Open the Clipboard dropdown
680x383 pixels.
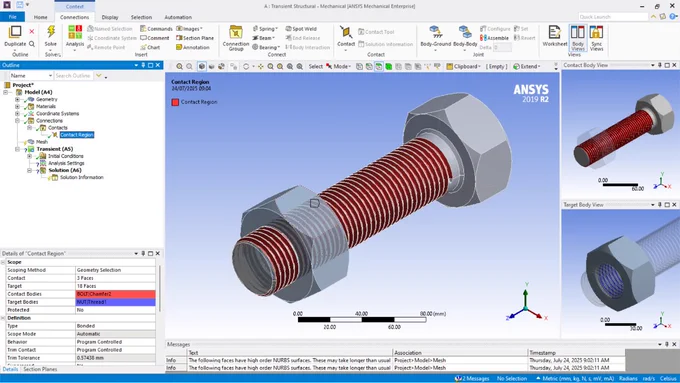pos(464,66)
